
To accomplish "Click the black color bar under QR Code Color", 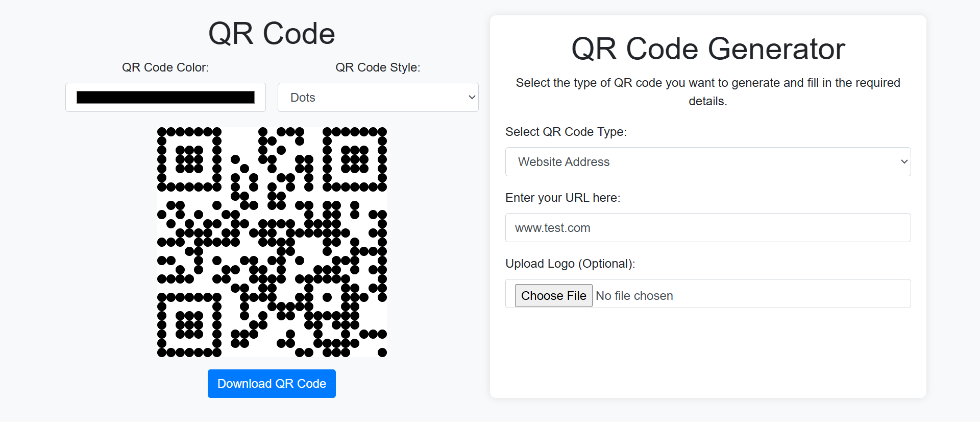I will (165, 97).
